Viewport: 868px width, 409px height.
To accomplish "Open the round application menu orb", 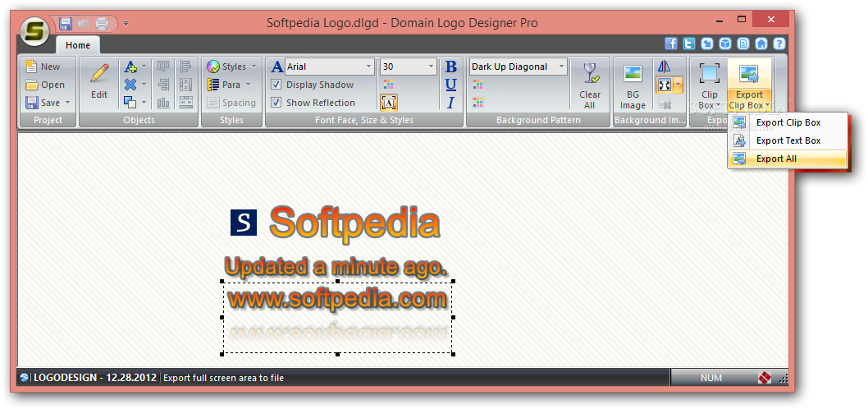I will pyautogui.click(x=35, y=30).
